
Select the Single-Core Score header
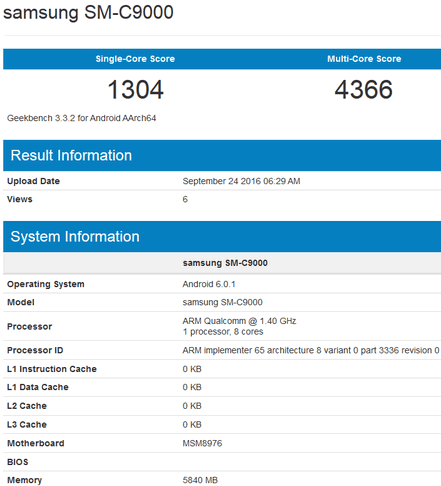[135, 59]
